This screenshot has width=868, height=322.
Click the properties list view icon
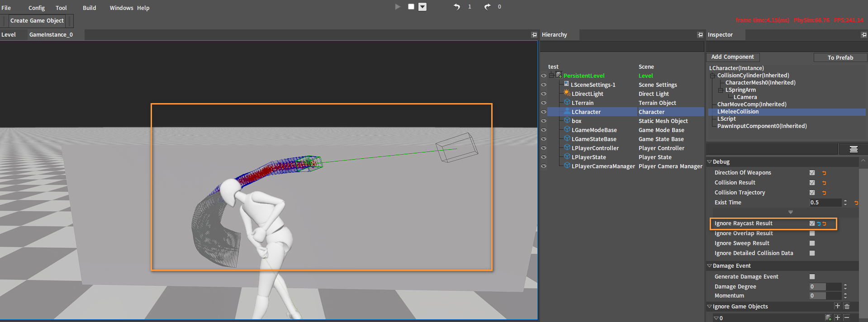click(x=854, y=149)
